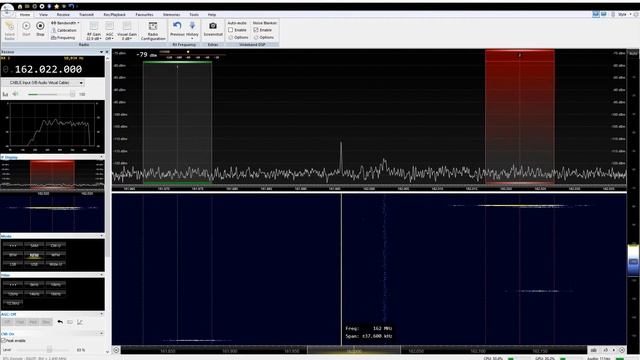Select the SAM mode button

(x=34, y=245)
